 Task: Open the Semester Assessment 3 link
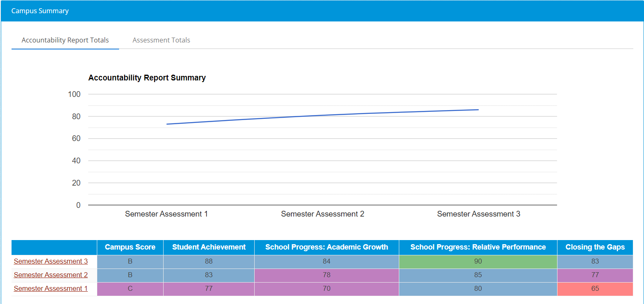(51, 261)
